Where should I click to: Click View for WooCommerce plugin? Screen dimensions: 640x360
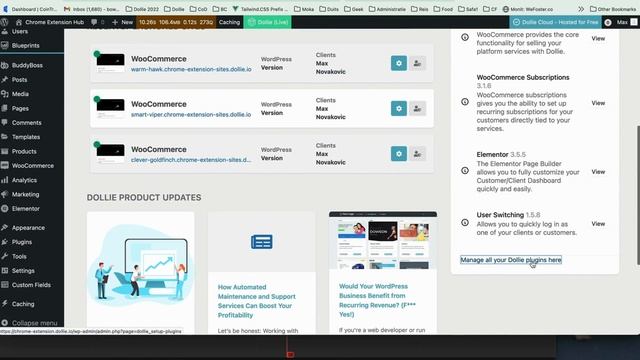[x=598, y=38]
